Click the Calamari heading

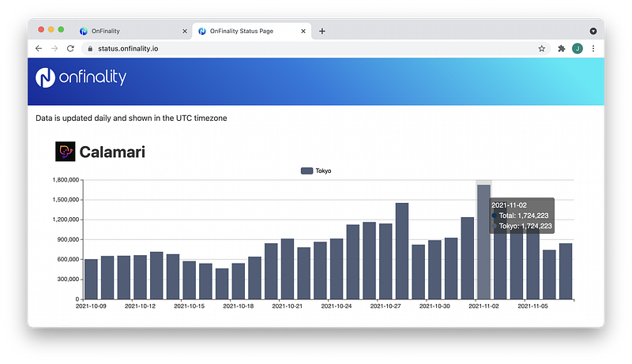[112, 152]
